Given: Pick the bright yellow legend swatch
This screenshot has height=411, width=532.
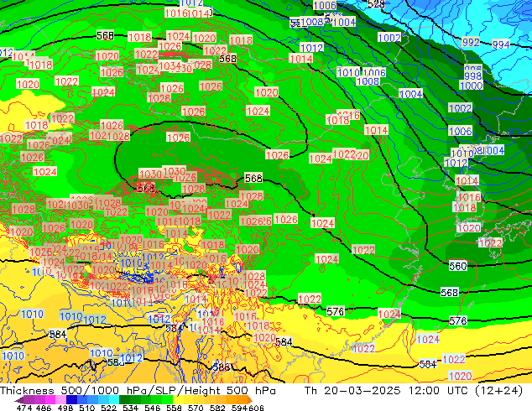Looking at the screenshot, I should point(179,399).
